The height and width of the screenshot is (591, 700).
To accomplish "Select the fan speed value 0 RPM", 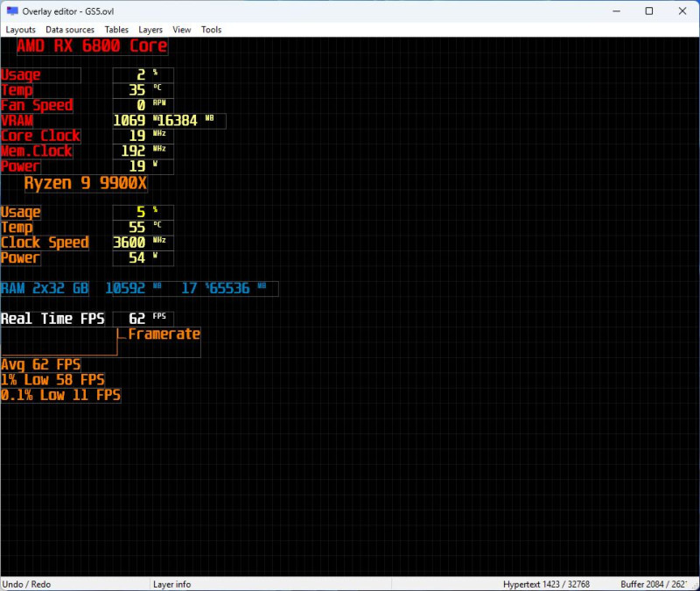I will click(143, 105).
